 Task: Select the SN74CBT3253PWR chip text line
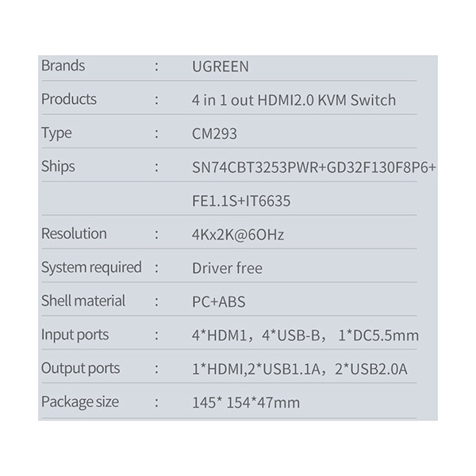click(x=314, y=167)
